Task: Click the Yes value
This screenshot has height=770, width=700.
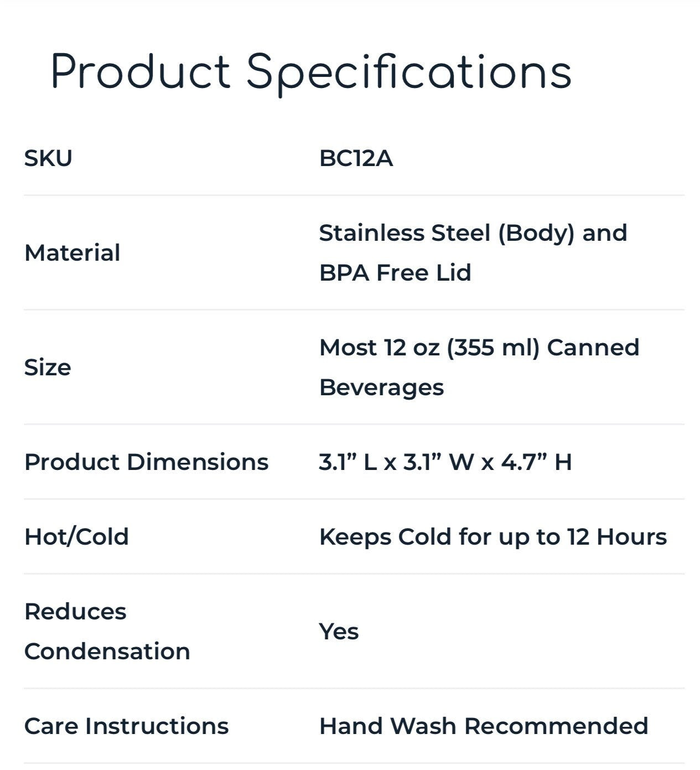Action: pyautogui.click(x=339, y=632)
